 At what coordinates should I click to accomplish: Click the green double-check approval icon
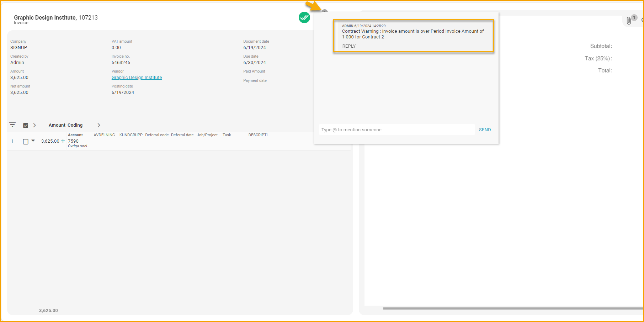pyautogui.click(x=304, y=17)
